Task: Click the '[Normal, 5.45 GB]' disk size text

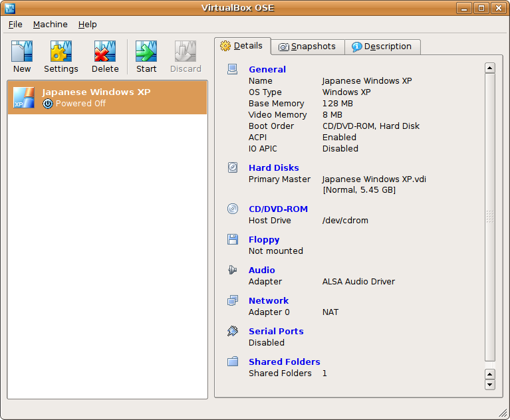Action: (359, 190)
